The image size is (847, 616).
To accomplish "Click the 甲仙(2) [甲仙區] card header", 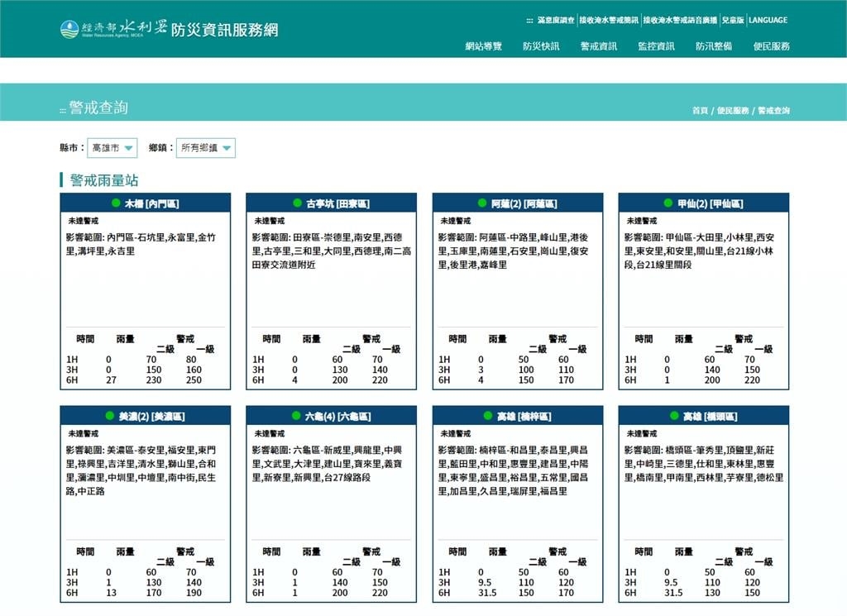I will pos(704,203).
